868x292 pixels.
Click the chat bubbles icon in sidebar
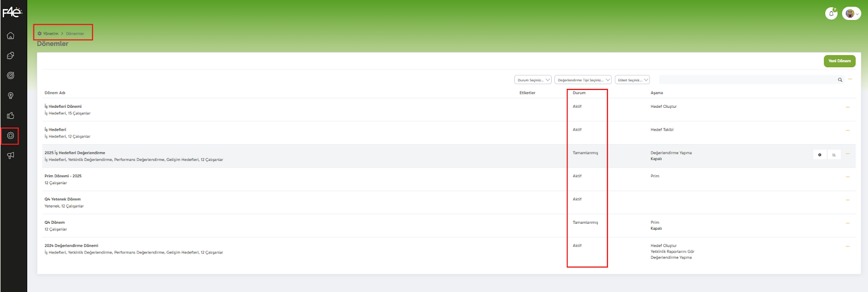coord(10,56)
